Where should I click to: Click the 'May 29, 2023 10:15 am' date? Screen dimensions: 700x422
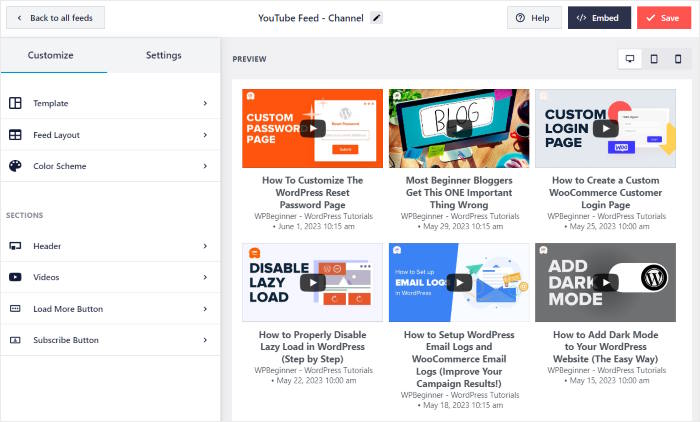(x=463, y=226)
